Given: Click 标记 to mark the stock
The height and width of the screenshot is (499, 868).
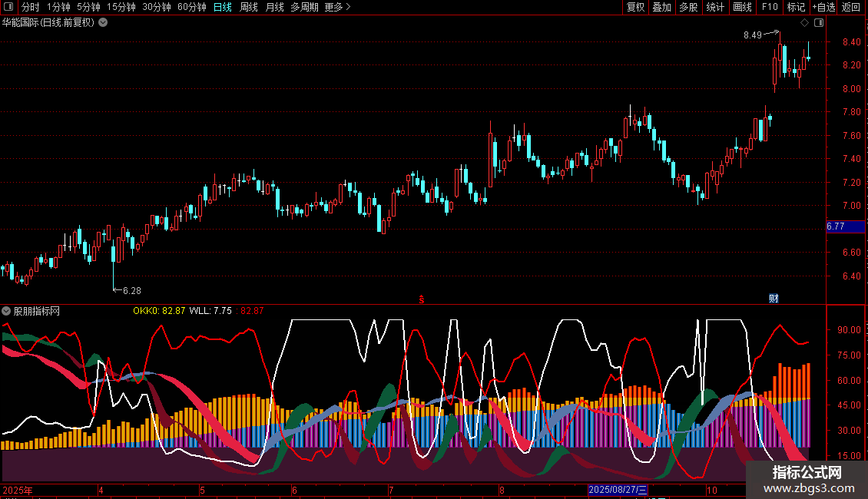Looking at the screenshot, I should pyautogui.click(x=796, y=8).
